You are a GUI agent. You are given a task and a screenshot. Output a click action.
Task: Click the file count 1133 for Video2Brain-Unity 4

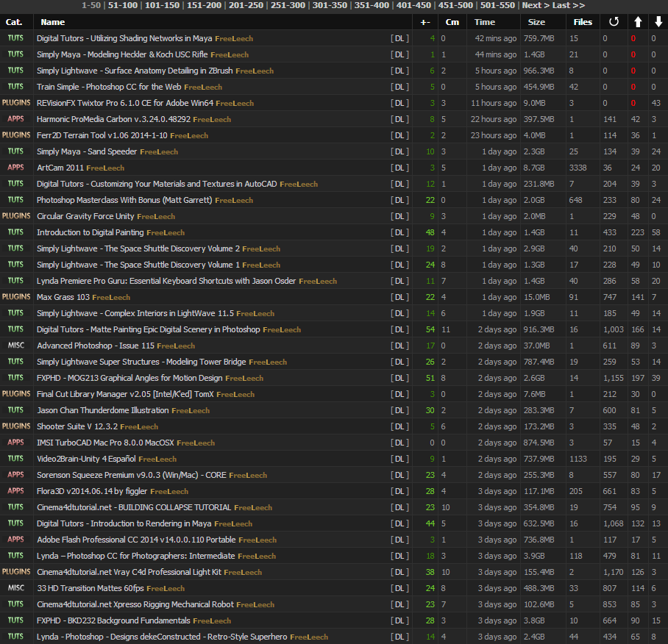[x=578, y=459]
